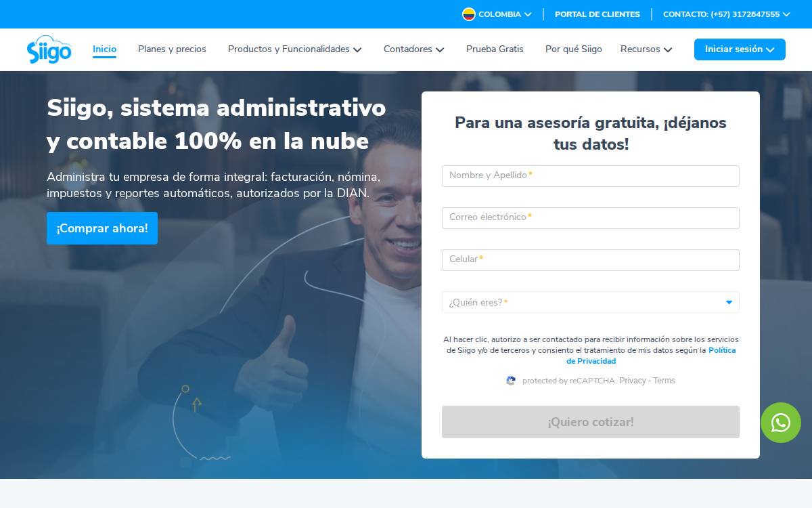Viewport: 812px width, 508px height.
Task: Open the ¿Quién eres? select box
Action: click(x=591, y=302)
